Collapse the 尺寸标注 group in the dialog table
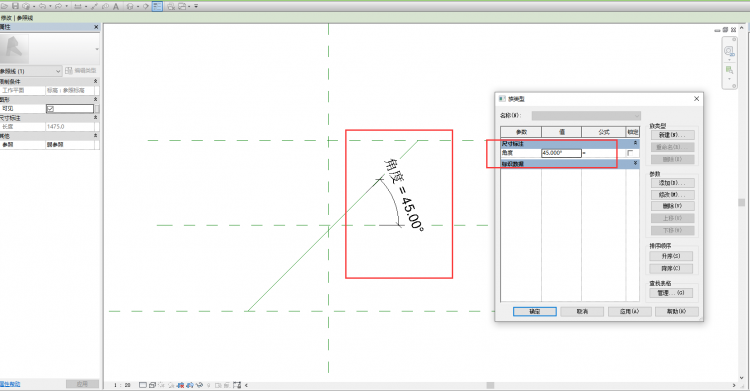750x391 pixels. (x=635, y=143)
